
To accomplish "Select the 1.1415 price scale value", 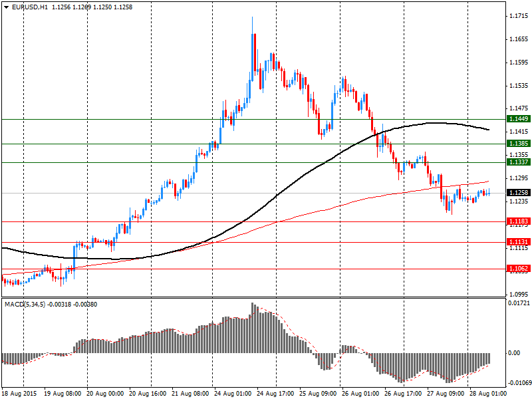I will [x=519, y=132].
